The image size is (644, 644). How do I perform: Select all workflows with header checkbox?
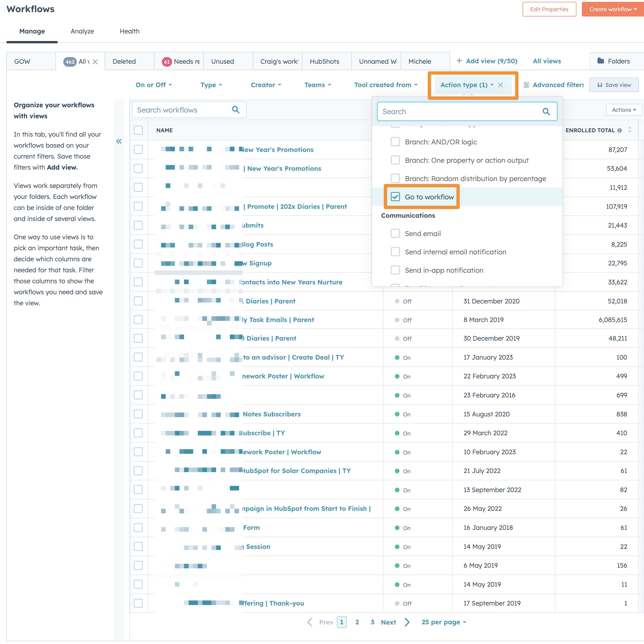pos(138,130)
